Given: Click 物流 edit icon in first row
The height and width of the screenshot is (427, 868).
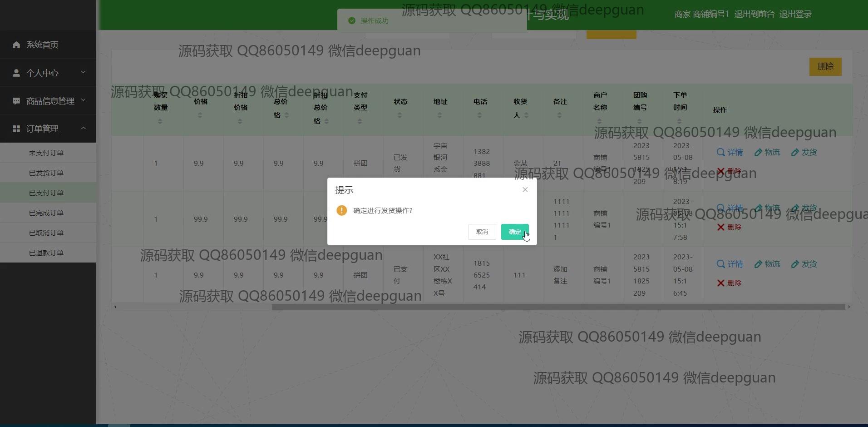Looking at the screenshot, I should [758, 153].
